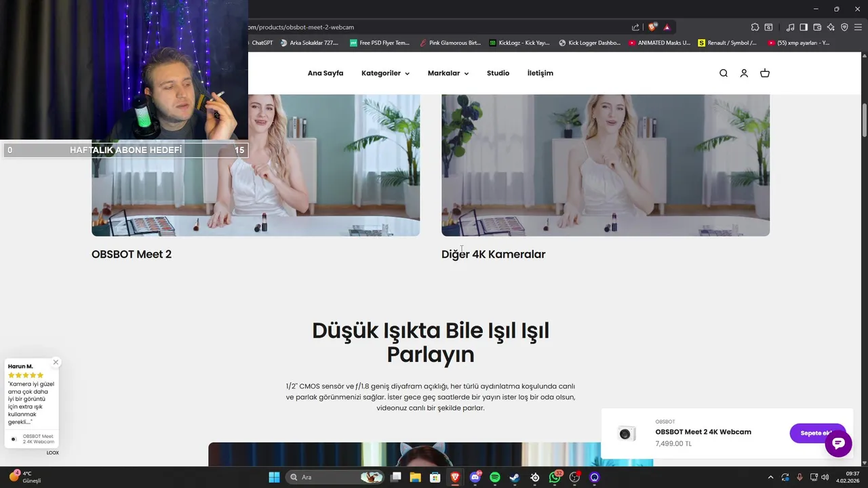868x488 pixels.
Task: Open the user account icon
Action: point(744,73)
